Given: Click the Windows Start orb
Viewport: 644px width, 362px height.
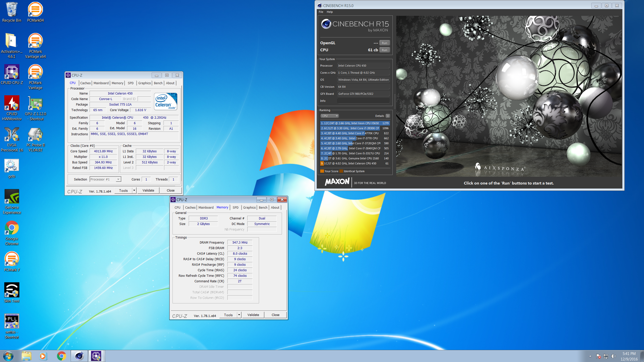Looking at the screenshot, I should click(x=8, y=356).
